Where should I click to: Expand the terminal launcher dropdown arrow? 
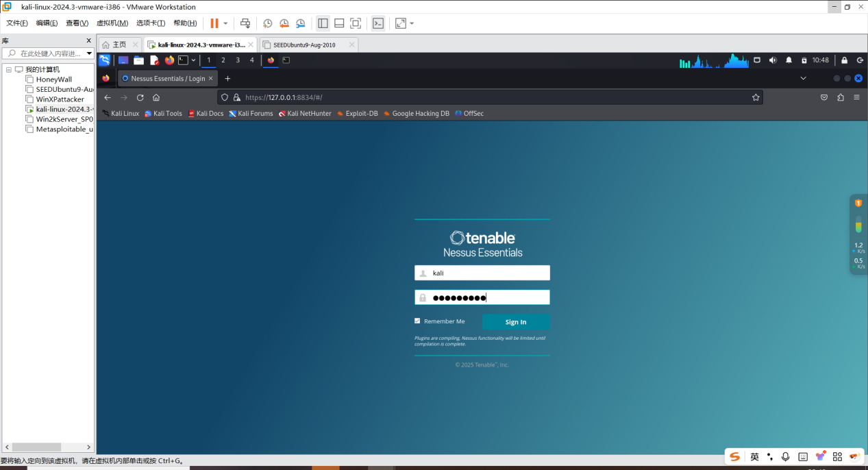coord(193,60)
